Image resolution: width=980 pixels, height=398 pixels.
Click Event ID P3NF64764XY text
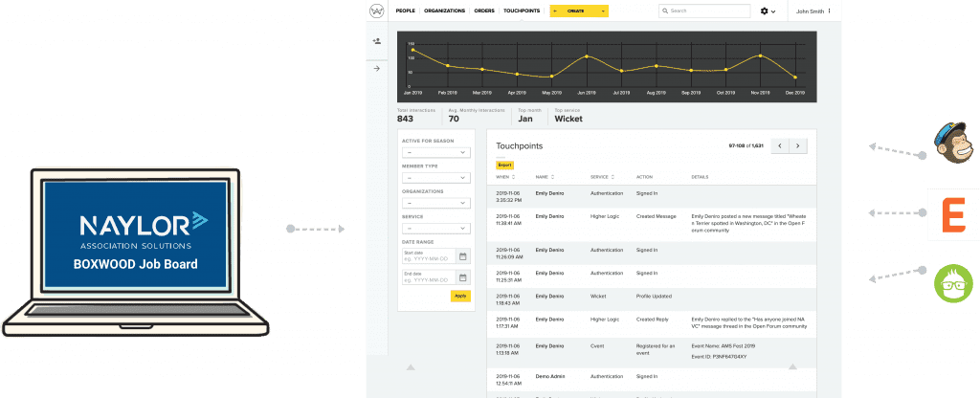719,356
